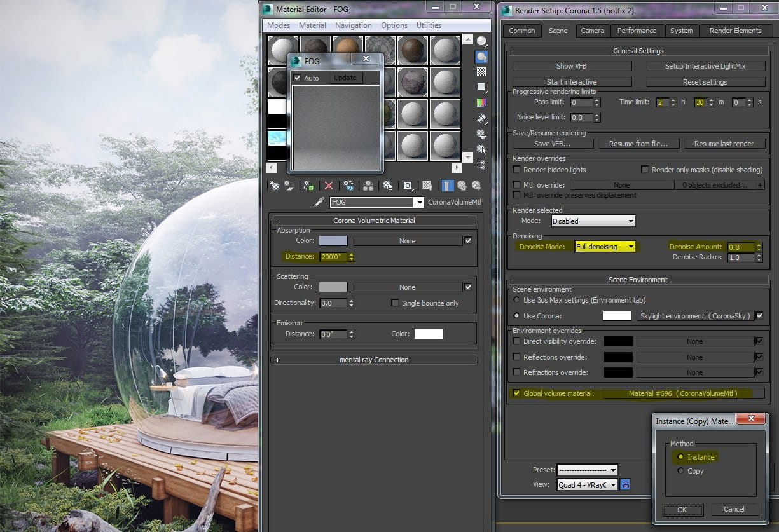
Task: Click the Get Material icon
Action: coord(275,186)
